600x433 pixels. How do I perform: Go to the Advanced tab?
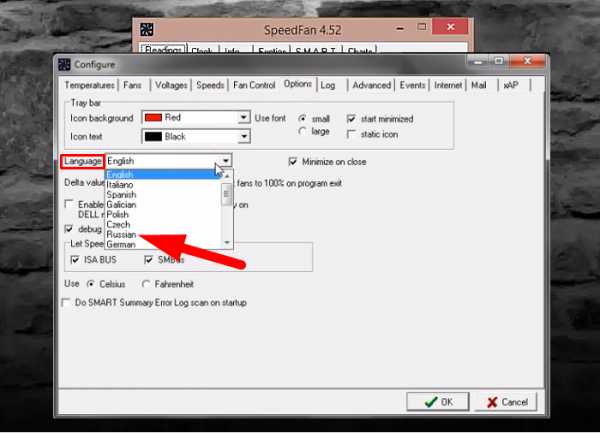coord(371,86)
